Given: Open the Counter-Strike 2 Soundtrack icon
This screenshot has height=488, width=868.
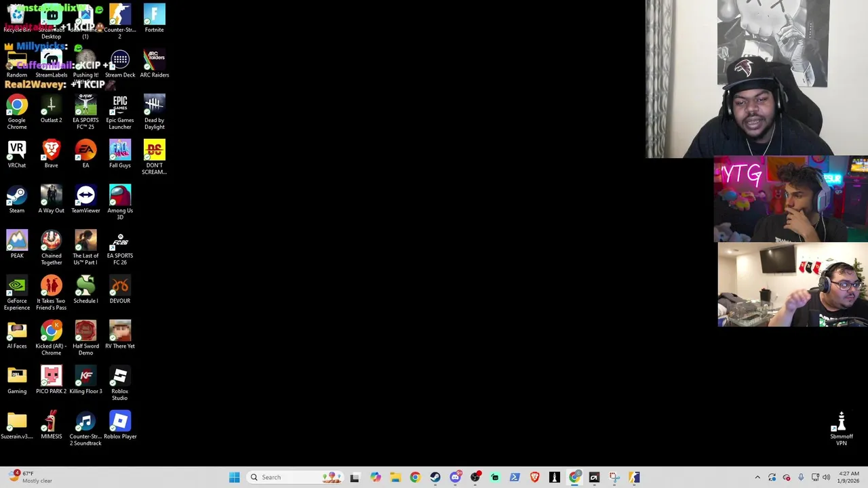Looking at the screenshot, I should point(85,429).
